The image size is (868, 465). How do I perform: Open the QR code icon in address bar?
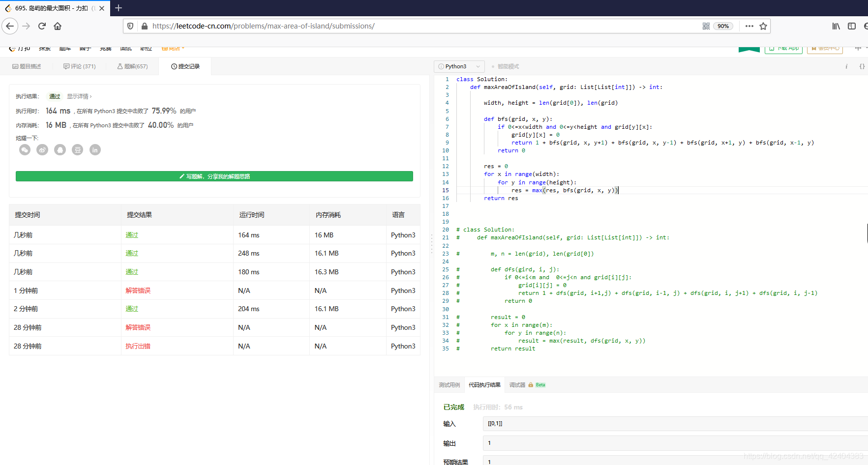click(706, 26)
